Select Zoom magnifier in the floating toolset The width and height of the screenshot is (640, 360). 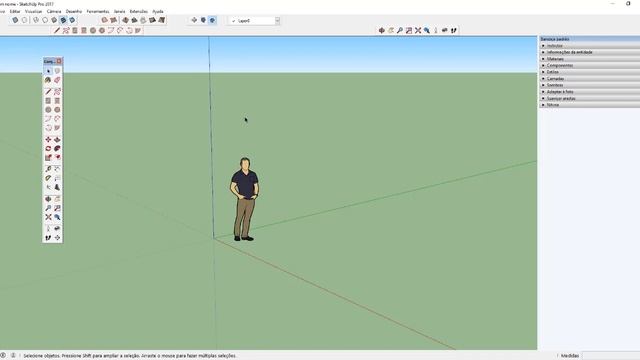[48, 208]
